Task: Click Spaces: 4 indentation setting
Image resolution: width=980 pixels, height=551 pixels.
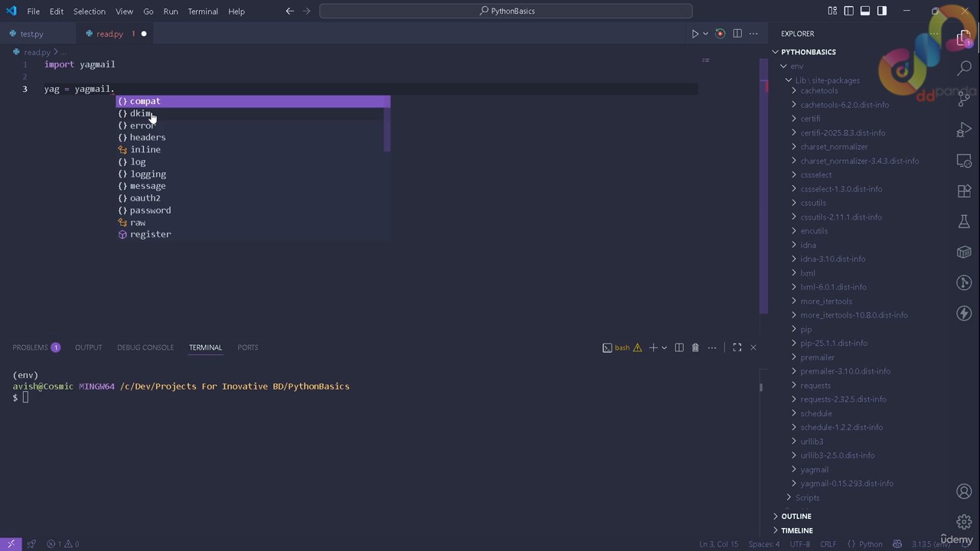Action: point(764,544)
